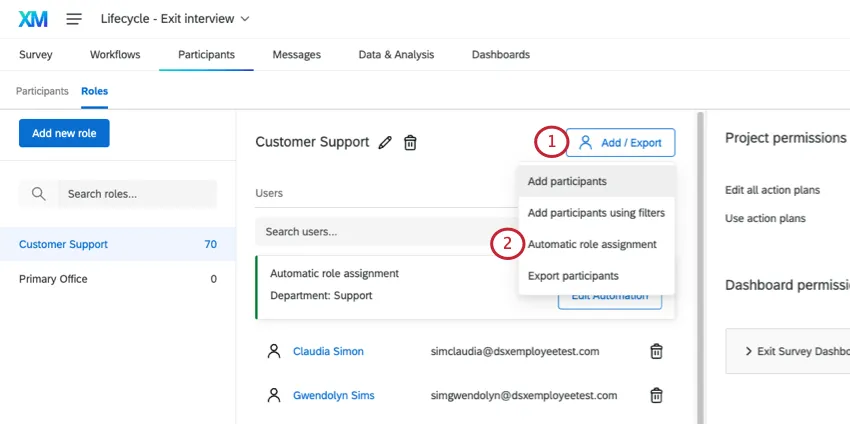
Task: Choose Export participants from the menu
Action: 573,275
